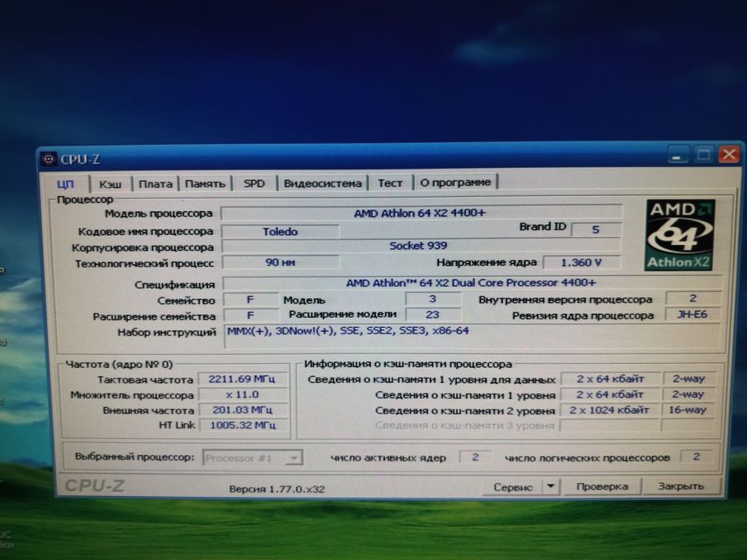Image resolution: width=747 pixels, height=560 pixels.
Task: Open the Сервис dropdown arrow
Action: click(551, 486)
